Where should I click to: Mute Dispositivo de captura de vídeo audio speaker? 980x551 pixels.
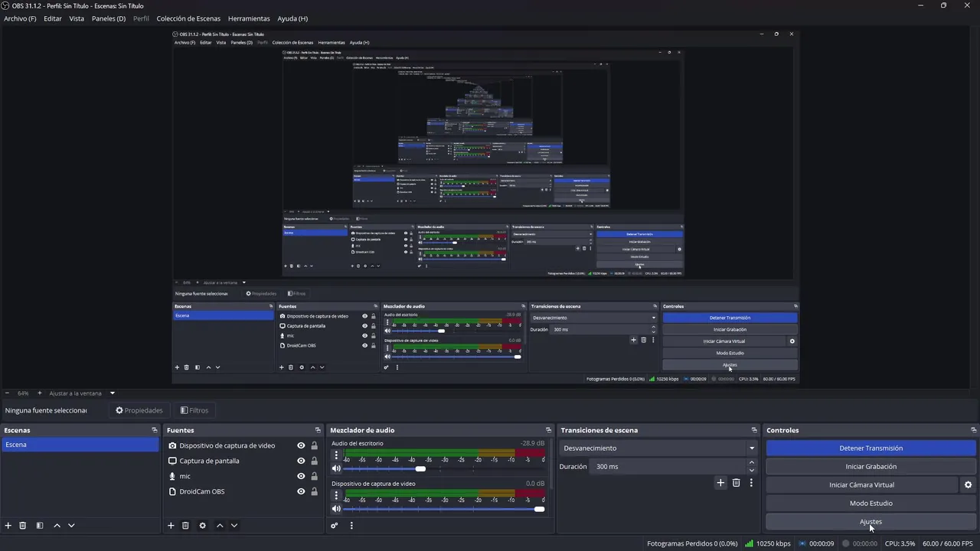(x=336, y=509)
